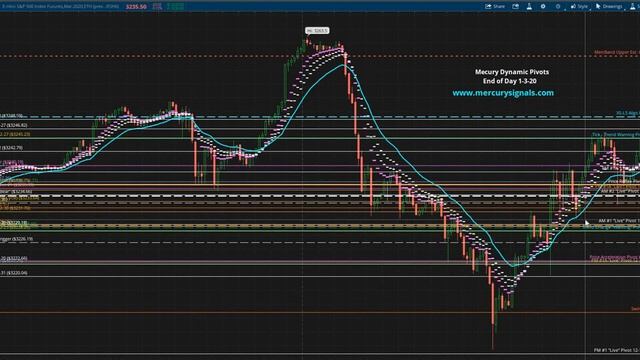Open the Drawings tools dropdown
This screenshot has height=360, width=640.
[x=609, y=6]
